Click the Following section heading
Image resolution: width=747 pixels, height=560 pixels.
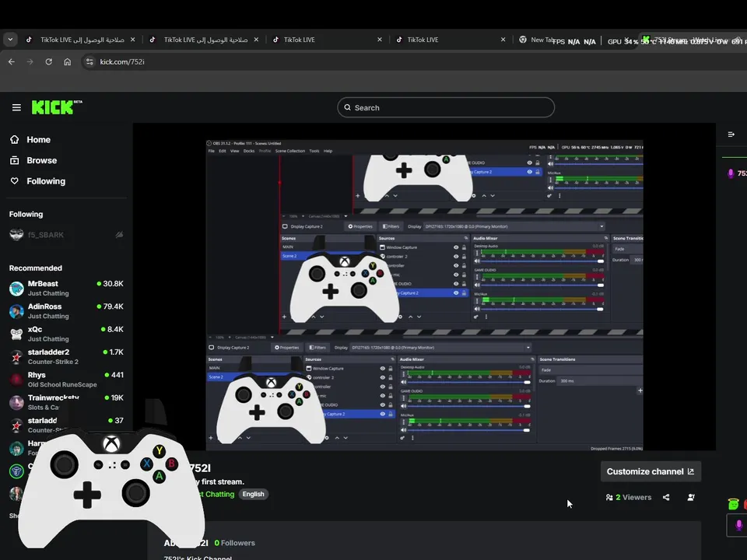click(x=26, y=215)
